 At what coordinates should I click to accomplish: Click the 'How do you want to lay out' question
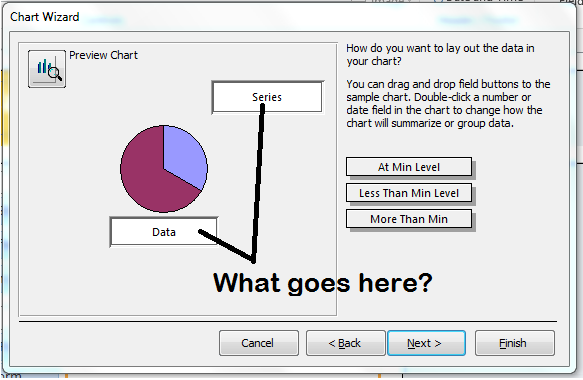pos(440,55)
